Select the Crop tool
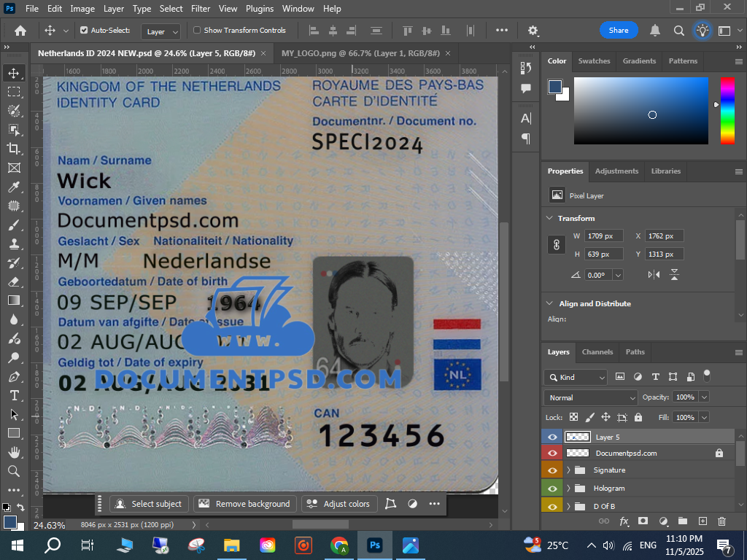Image resolution: width=747 pixels, height=560 pixels. coord(14,148)
